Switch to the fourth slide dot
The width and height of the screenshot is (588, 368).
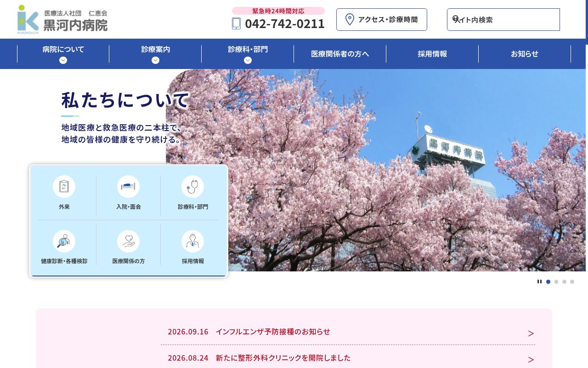[572, 282]
